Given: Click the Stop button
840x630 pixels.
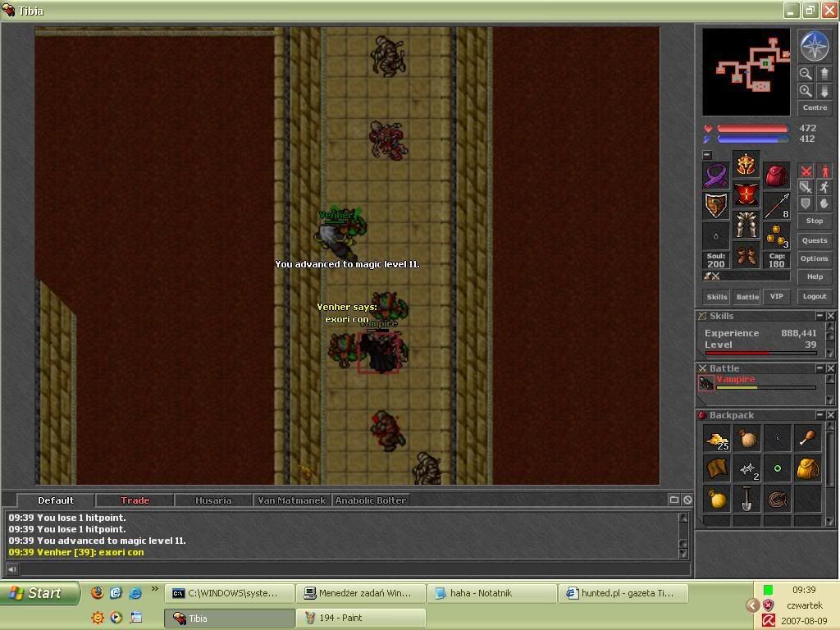Looking at the screenshot, I should pyautogui.click(x=815, y=221).
